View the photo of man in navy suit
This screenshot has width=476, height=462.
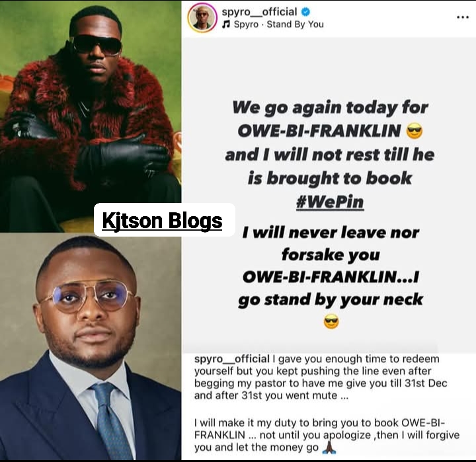[91, 346]
